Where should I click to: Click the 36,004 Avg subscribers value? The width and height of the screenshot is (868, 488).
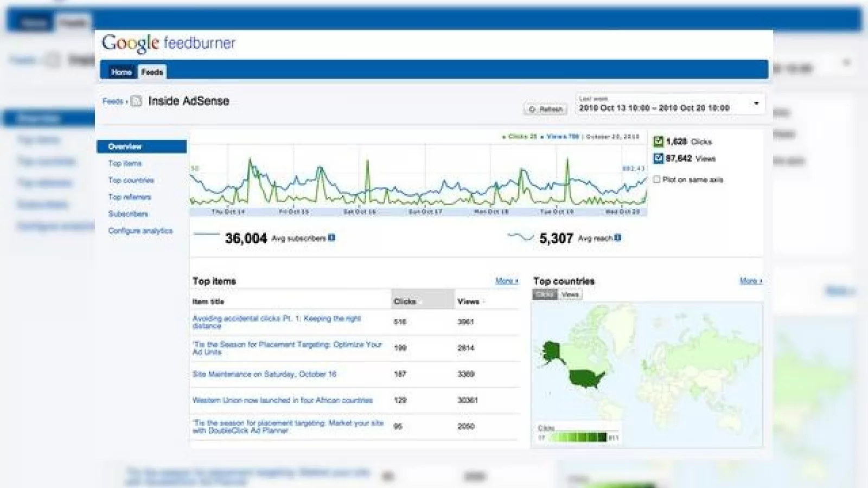pyautogui.click(x=246, y=238)
